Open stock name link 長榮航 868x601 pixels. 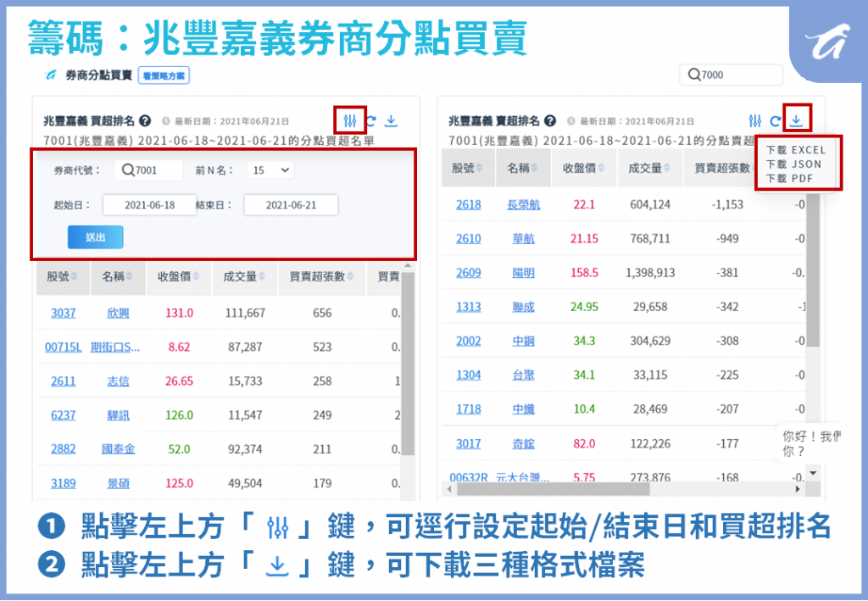tap(523, 205)
